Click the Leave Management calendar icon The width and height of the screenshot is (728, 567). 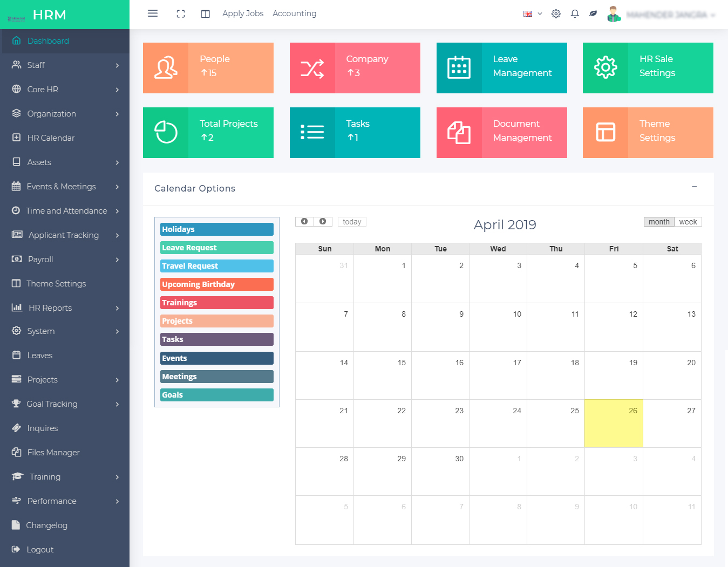(459, 68)
